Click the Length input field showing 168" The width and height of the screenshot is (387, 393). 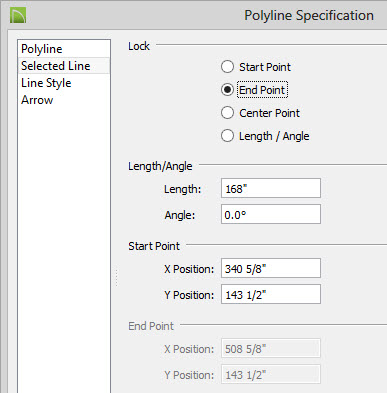click(x=271, y=188)
